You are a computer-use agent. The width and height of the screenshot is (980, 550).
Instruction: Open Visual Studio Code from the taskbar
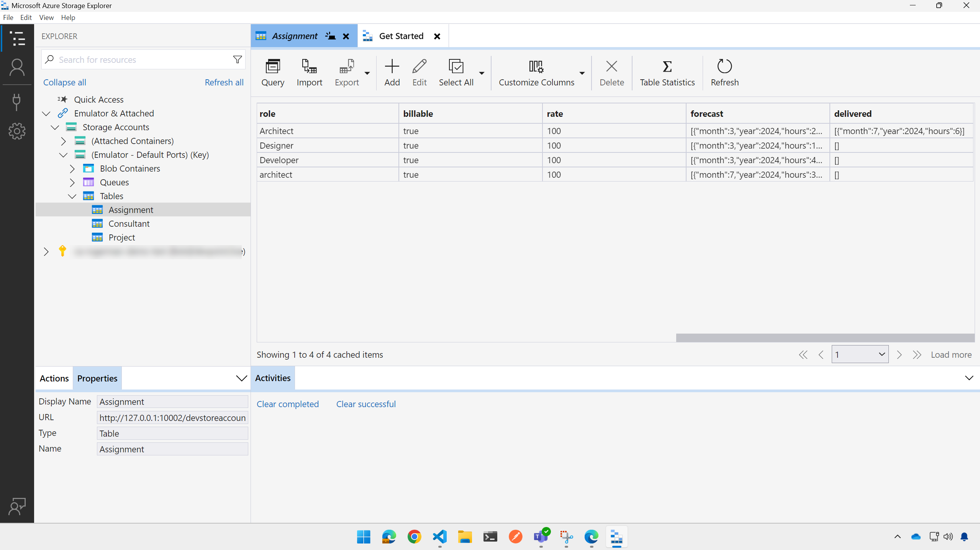click(439, 537)
